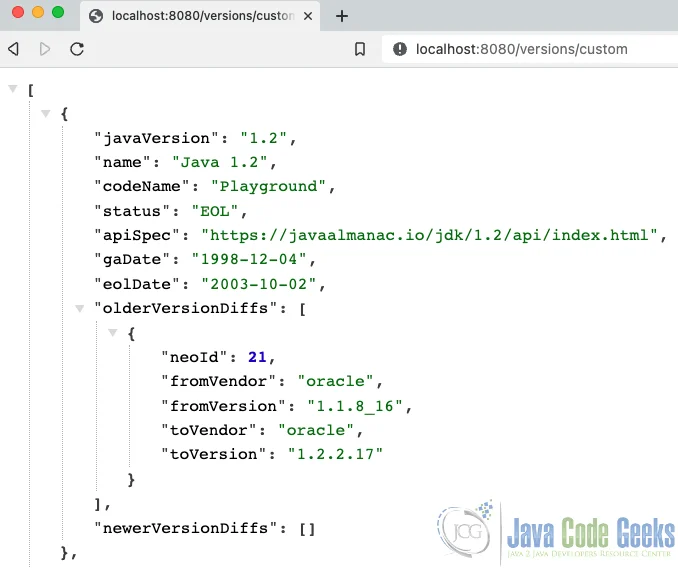This screenshot has width=678, height=568.
Task: Click the "gaDate" key
Action: click(132, 260)
